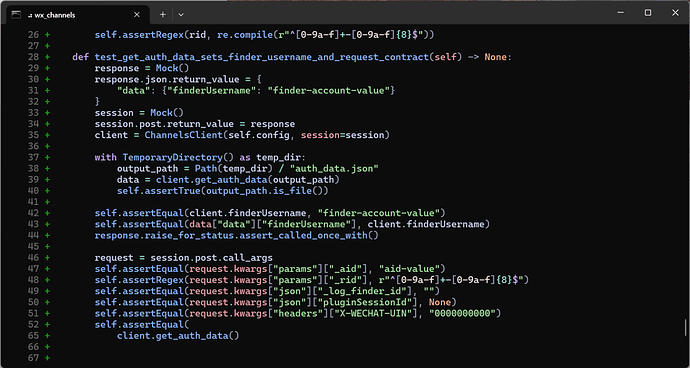Click the plus diff marker on line 45
The width and height of the screenshot is (690, 368).
(x=48, y=247)
